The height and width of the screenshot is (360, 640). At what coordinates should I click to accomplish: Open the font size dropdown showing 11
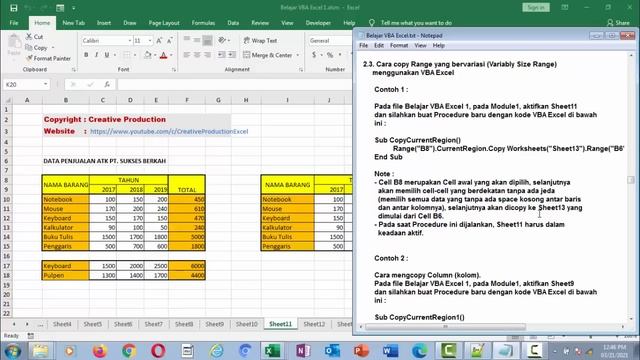[x=150, y=40]
